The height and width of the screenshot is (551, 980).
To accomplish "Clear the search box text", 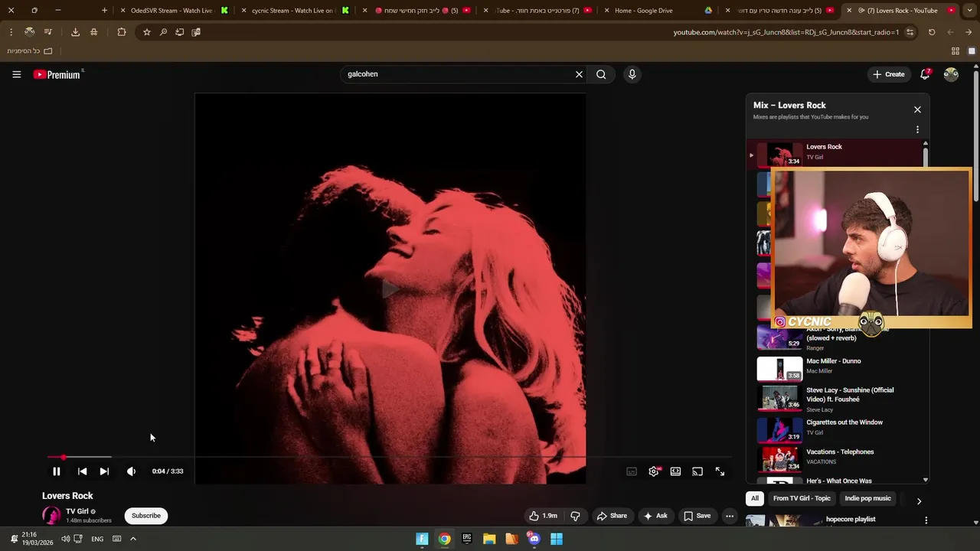I will 579,74.
